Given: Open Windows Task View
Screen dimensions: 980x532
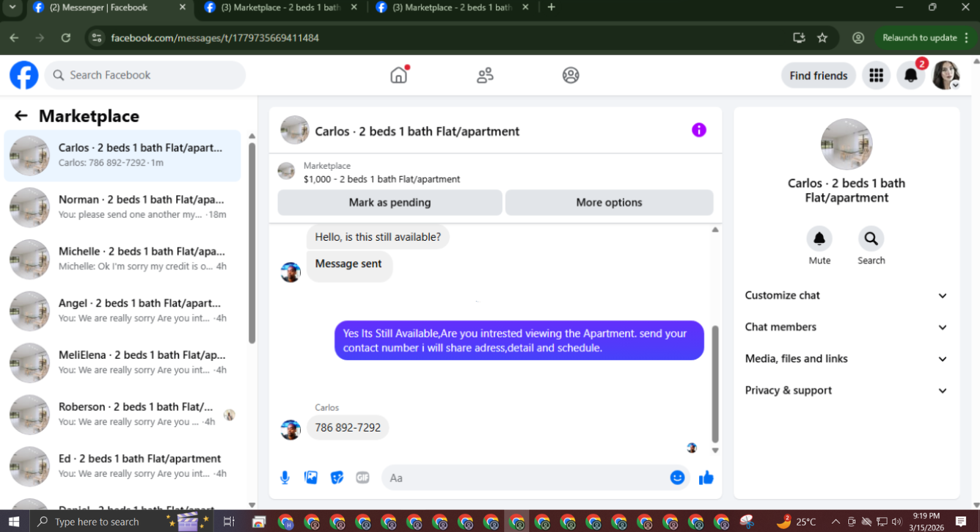Looking at the screenshot, I should (229, 522).
